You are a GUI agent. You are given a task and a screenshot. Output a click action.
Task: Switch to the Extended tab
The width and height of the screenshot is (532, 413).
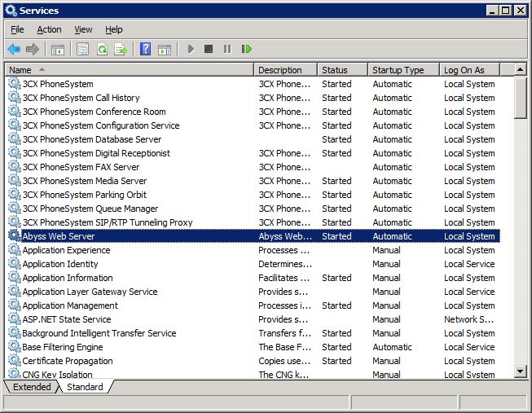[x=32, y=387]
